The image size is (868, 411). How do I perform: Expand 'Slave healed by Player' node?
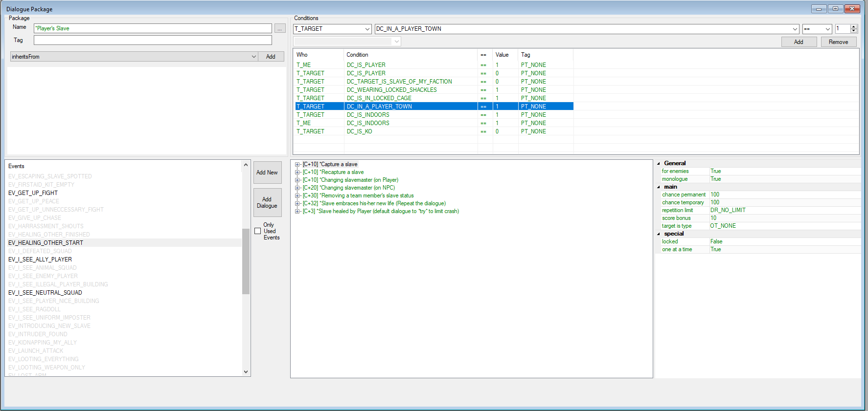pos(297,212)
